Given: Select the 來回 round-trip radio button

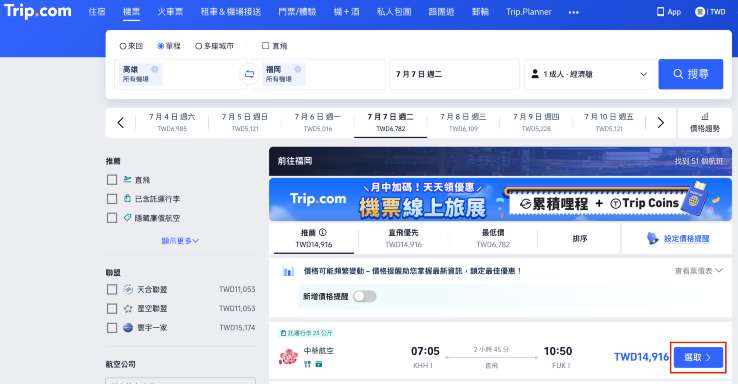Looking at the screenshot, I should (x=123, y=46).
